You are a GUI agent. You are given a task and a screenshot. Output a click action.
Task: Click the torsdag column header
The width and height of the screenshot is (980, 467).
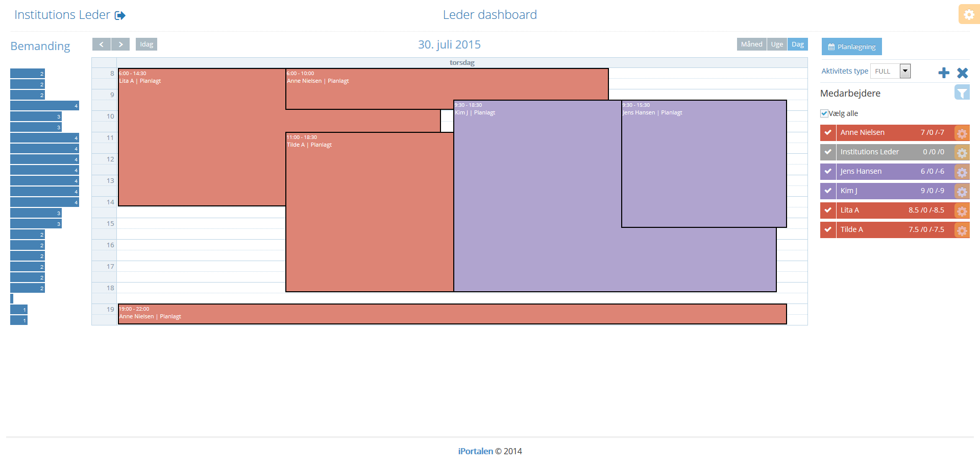pyautogui.click(x=462, y=62)
